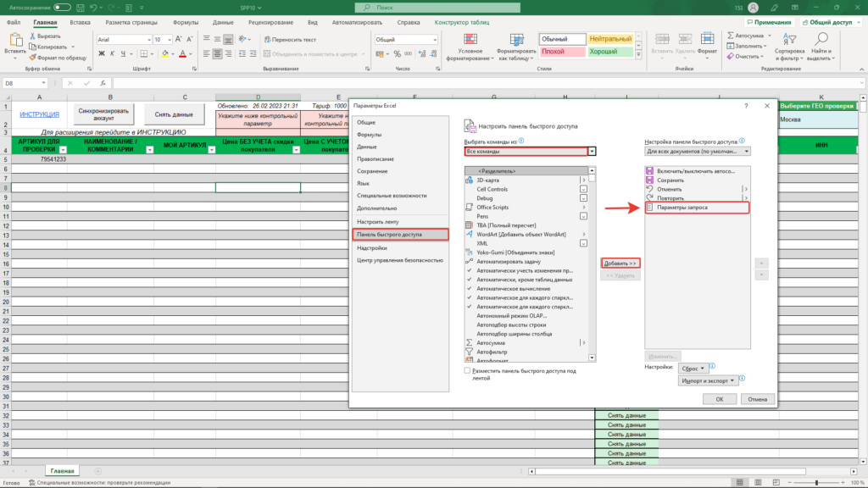This screenshot has height=488, width=868.
Task: Select Центр управления безопасностью category
Action: (400, 260)
